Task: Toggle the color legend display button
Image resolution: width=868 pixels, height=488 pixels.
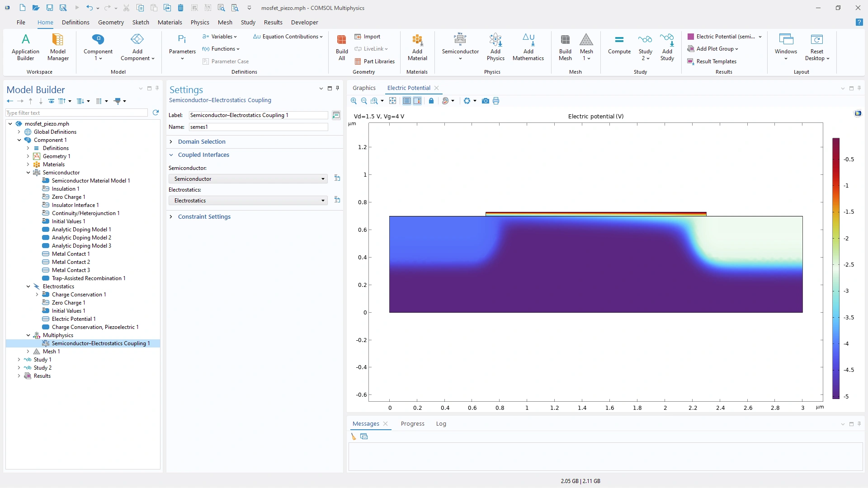Action: (417, 101)
